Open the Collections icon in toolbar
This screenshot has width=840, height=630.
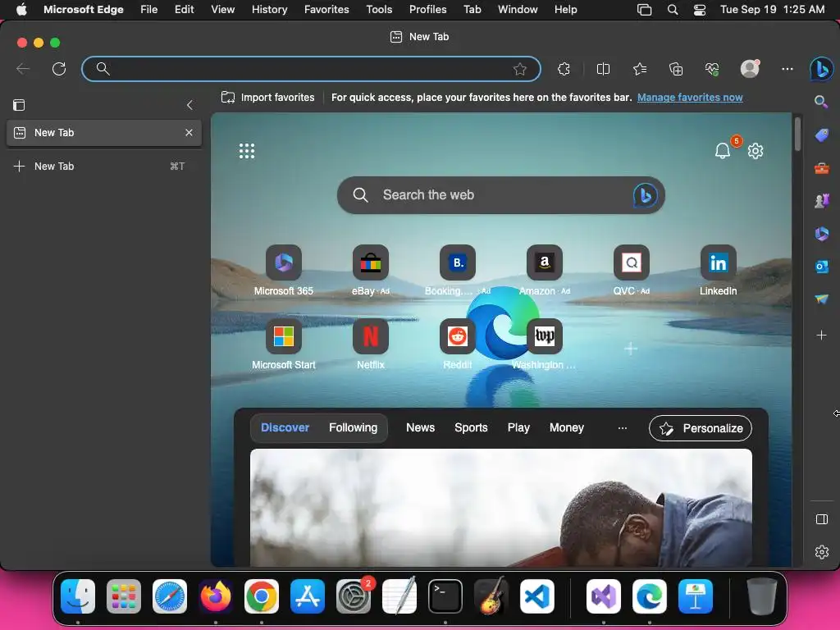tap(676, 69)
